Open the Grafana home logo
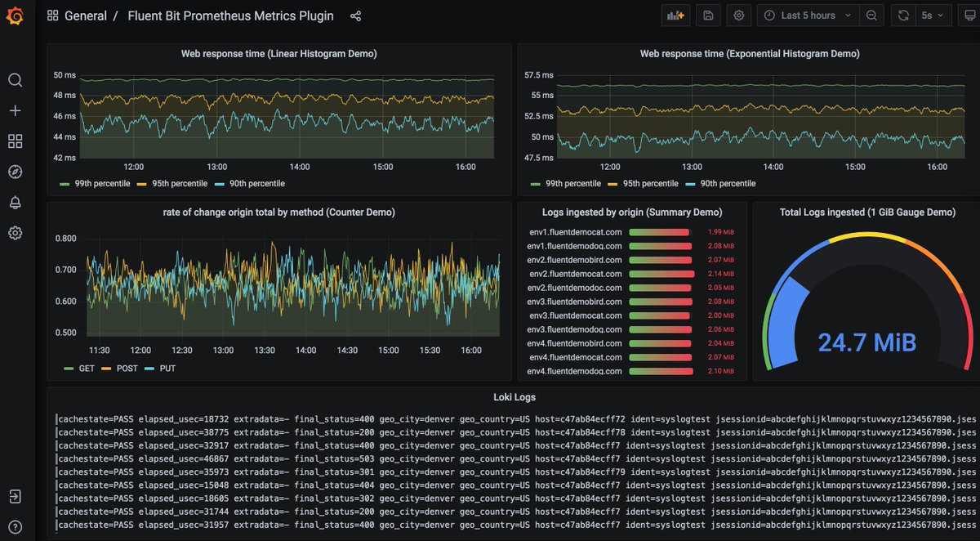The height and width of the screenshot is (541, 980). pos(15,15)
